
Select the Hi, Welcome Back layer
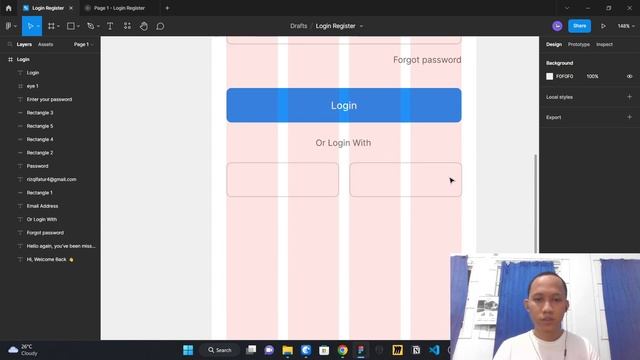coord(50,260)
